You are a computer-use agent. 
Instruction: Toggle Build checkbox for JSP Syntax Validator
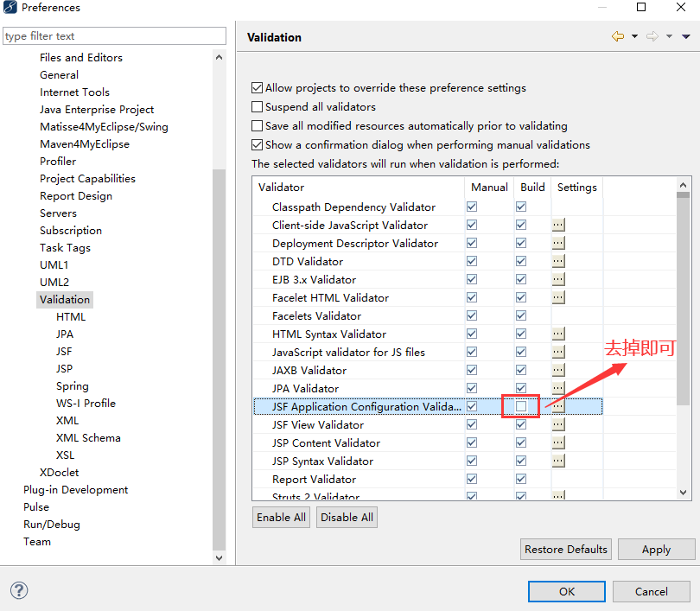(x=521, y=461)
